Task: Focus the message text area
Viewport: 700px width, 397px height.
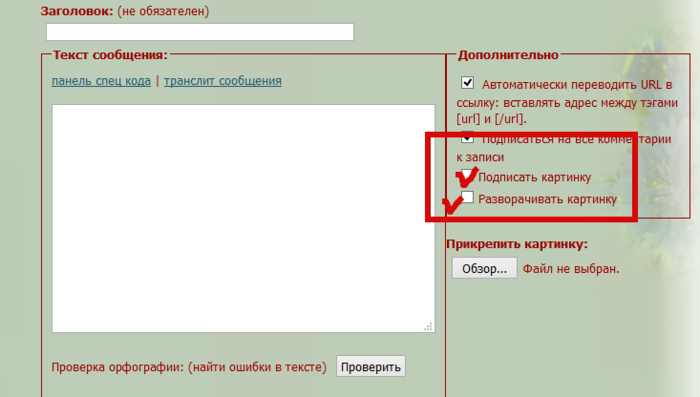Action: tap(243, 218)
